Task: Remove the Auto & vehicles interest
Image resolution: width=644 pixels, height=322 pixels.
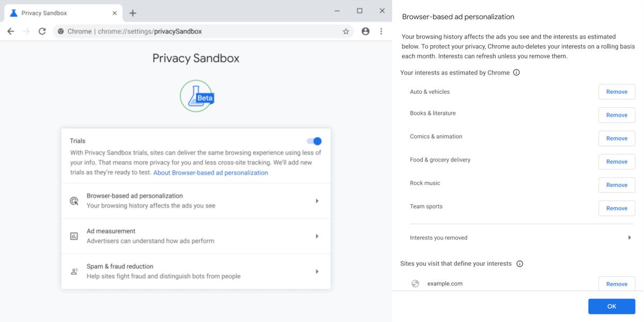Action: point(617,92)
